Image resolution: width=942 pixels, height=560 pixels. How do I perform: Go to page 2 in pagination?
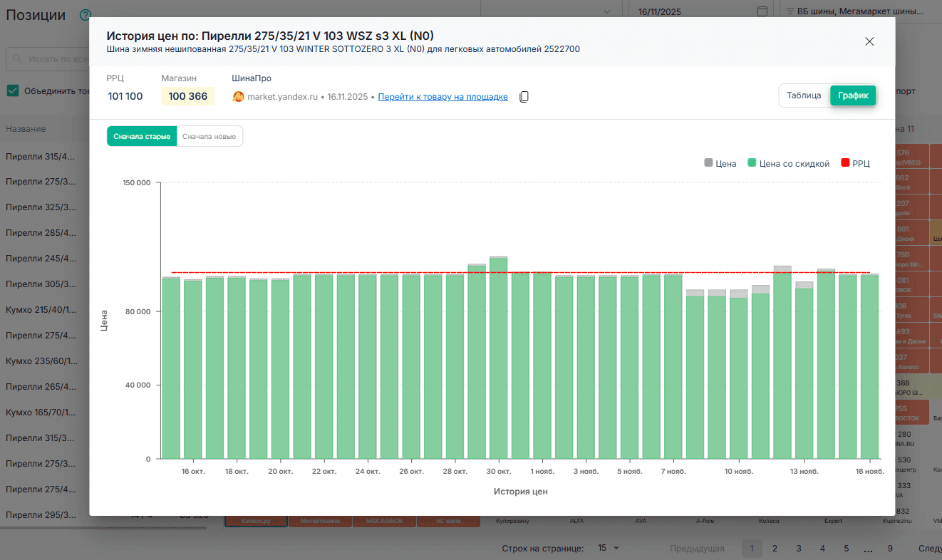(x=775, y=548)
